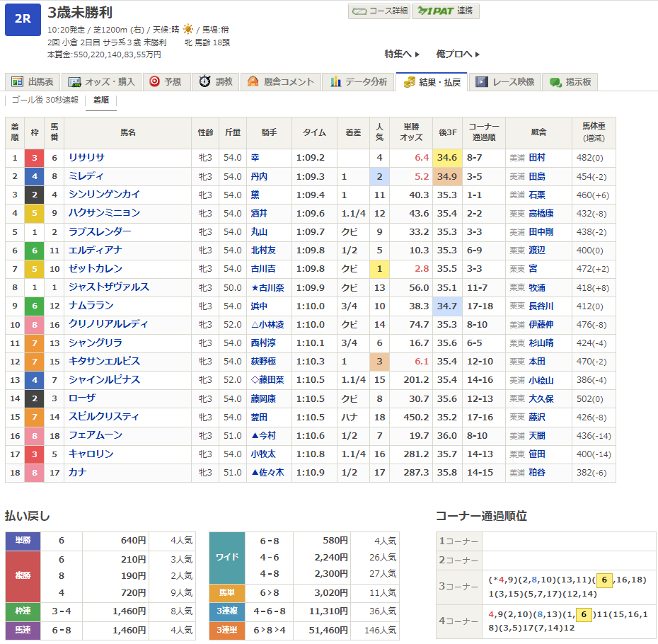This screenshot has height=644, width=658.
Task: Open the 調教 stopwatch icon
Action: point(204,82)
